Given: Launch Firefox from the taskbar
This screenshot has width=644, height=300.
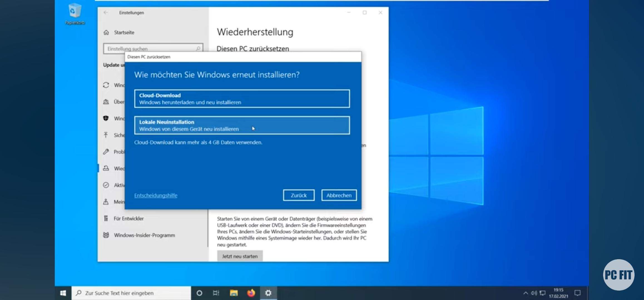Looking at the screenshot, I should click(251, 293).
